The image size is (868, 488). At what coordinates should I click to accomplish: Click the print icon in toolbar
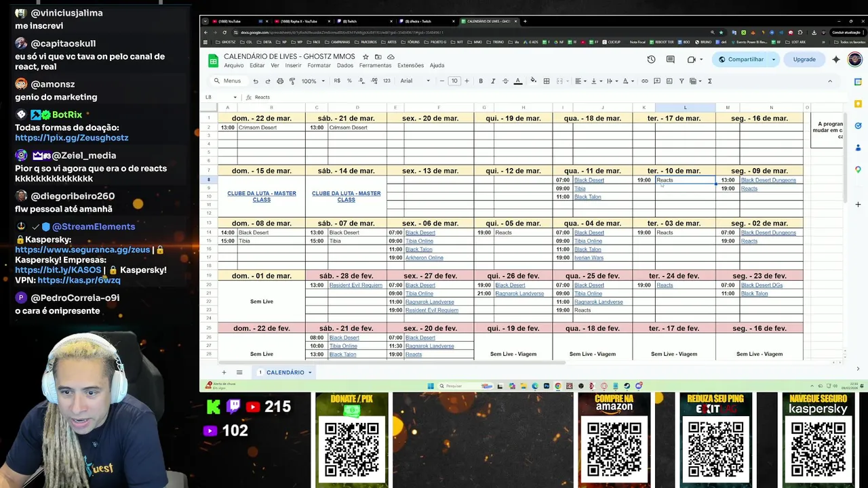pos(280,81)
